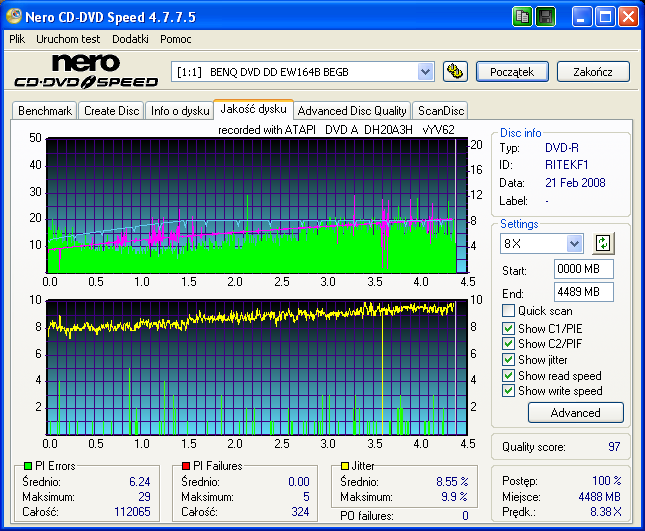Open the drive options icon next to drive selector
645x531 pixels.
click(455, 72)
